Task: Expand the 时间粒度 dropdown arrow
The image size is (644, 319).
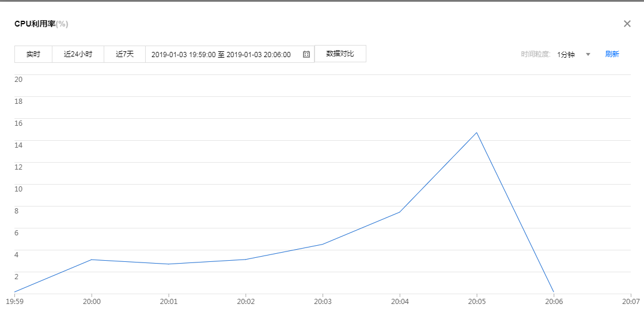Action: click(588, 54)
